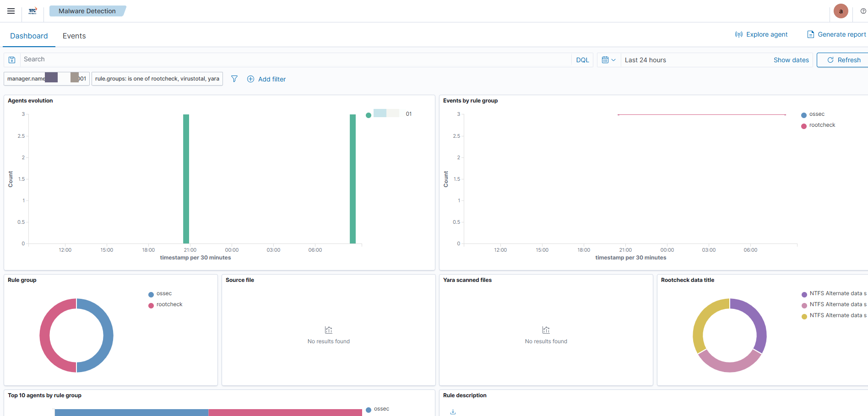
Task: Open the calendar quick date dropdown
Action: click(608, 60)
